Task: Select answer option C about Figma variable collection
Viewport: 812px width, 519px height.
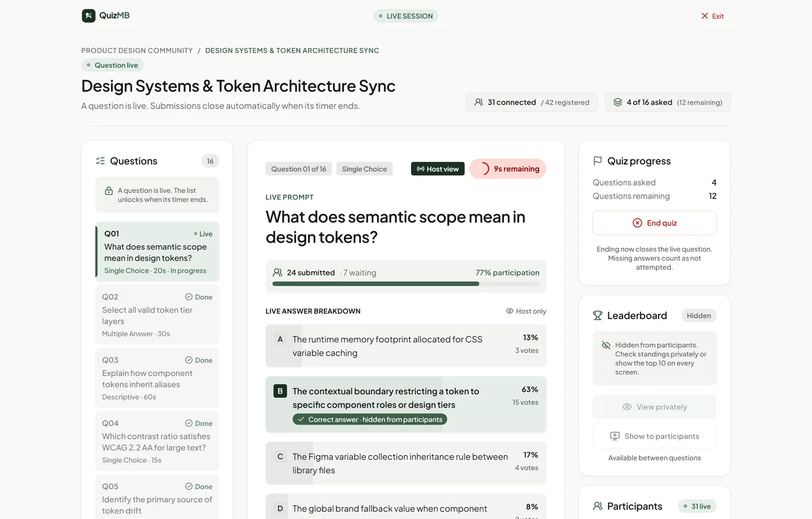Action: click(406, 463)
